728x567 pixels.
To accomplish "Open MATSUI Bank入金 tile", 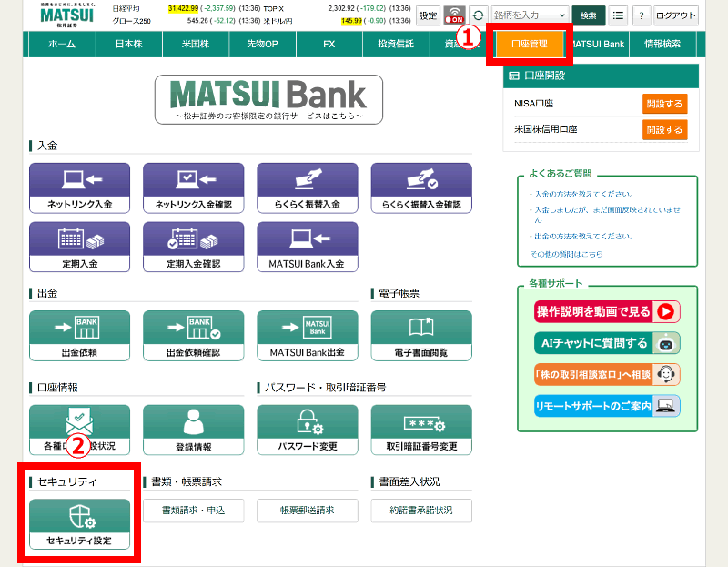I will pyautogui.click(x=308, y=247).
